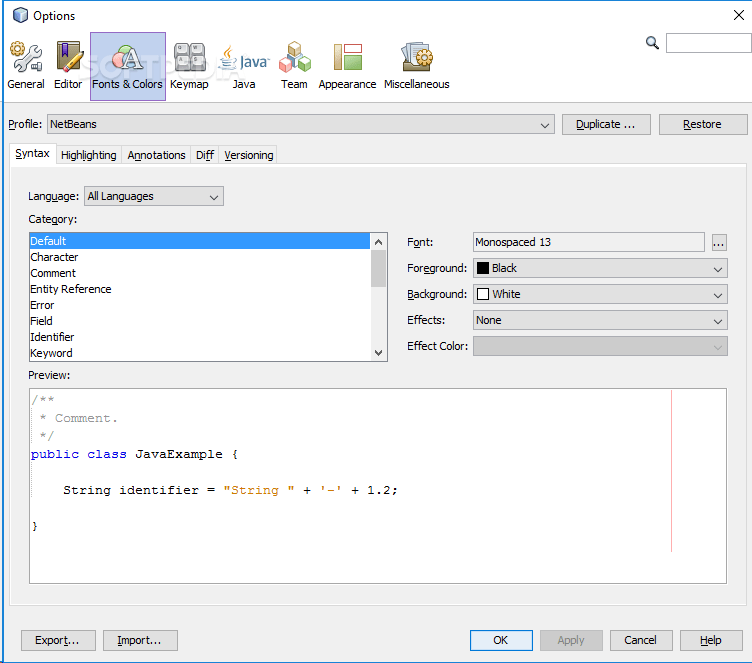Open the Profile dropdown
Image resolution: width=752 pixels, height=663 pixels.
[x=301, y=124]
